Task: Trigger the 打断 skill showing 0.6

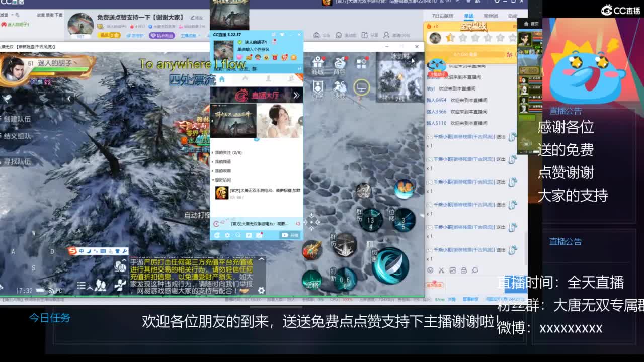Action: pyautogui.click(x=345, y=279)
